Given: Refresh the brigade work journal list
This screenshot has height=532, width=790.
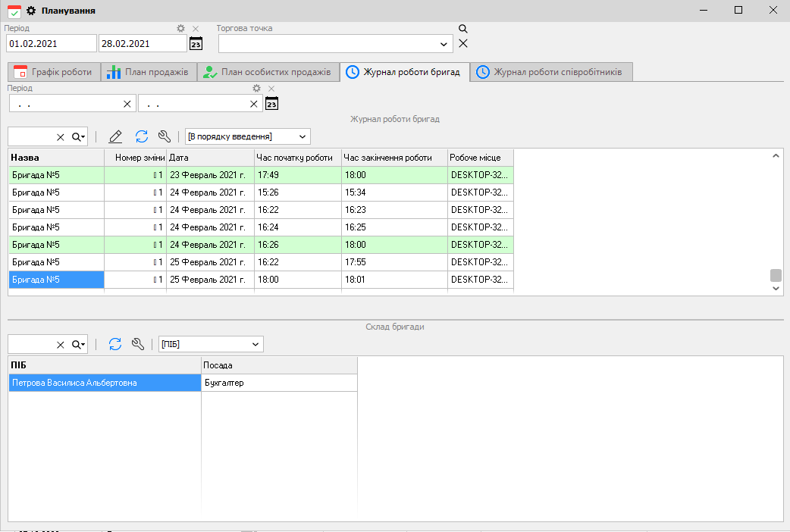Looking at the screenshot, I should 142,136.
